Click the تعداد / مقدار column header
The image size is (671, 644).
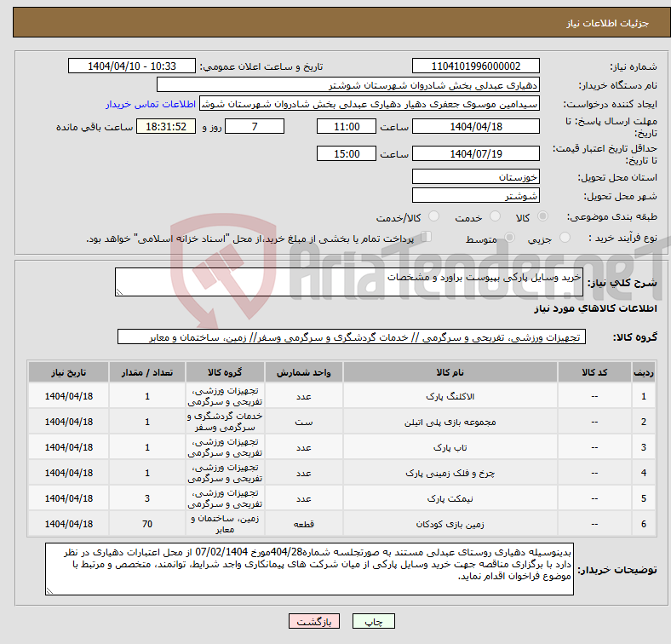point(146,372)
